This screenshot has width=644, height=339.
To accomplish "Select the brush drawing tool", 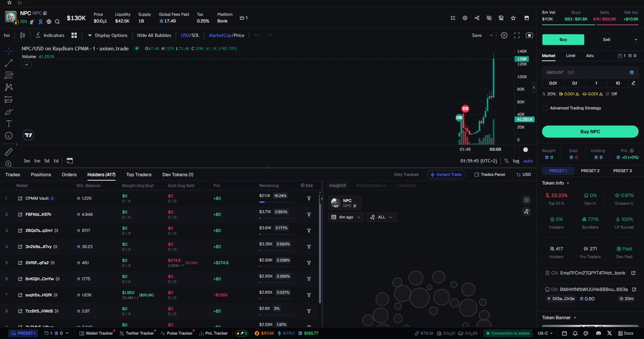I will 9,112.
